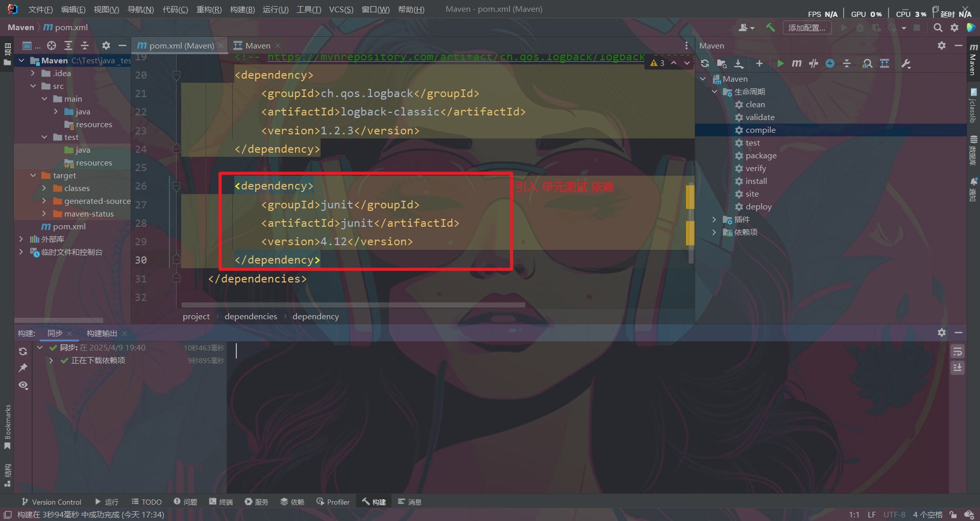This screenshot has height=521, width=980.
Task: Build project with green hammer icon
Action: [x=770, y=28]
